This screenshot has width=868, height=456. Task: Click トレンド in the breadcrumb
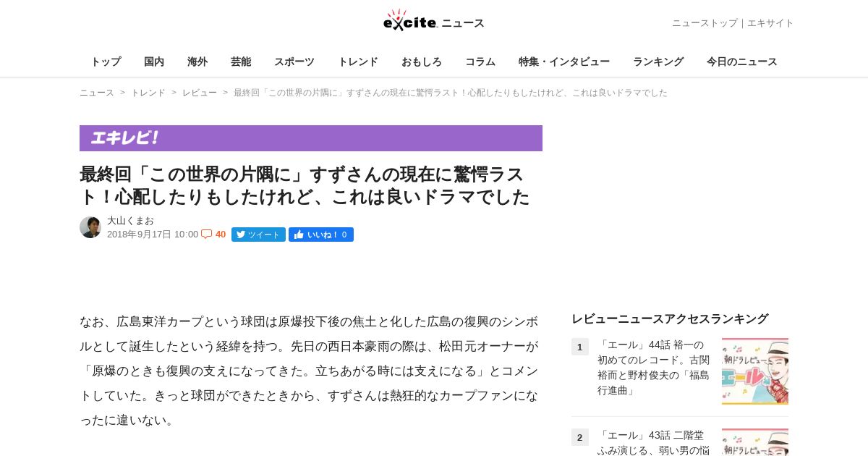[148, 93]
